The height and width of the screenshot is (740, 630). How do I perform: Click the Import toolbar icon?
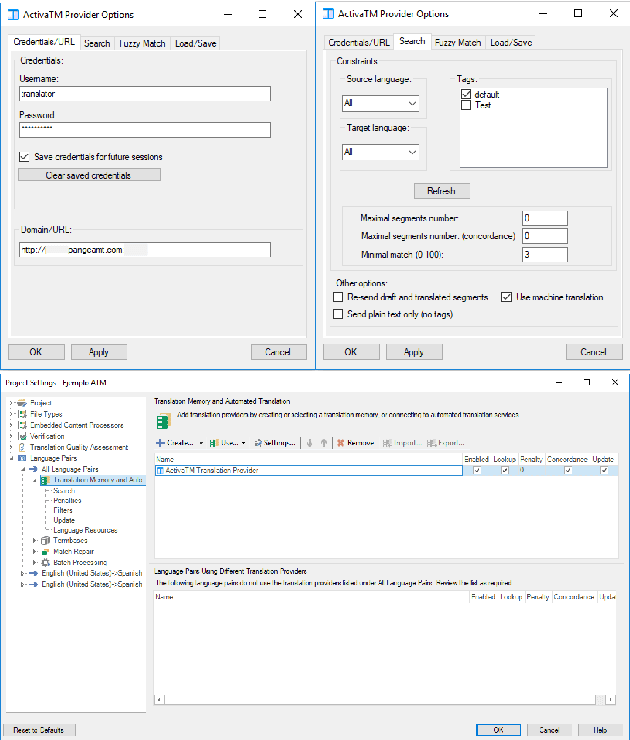[387, 443]
